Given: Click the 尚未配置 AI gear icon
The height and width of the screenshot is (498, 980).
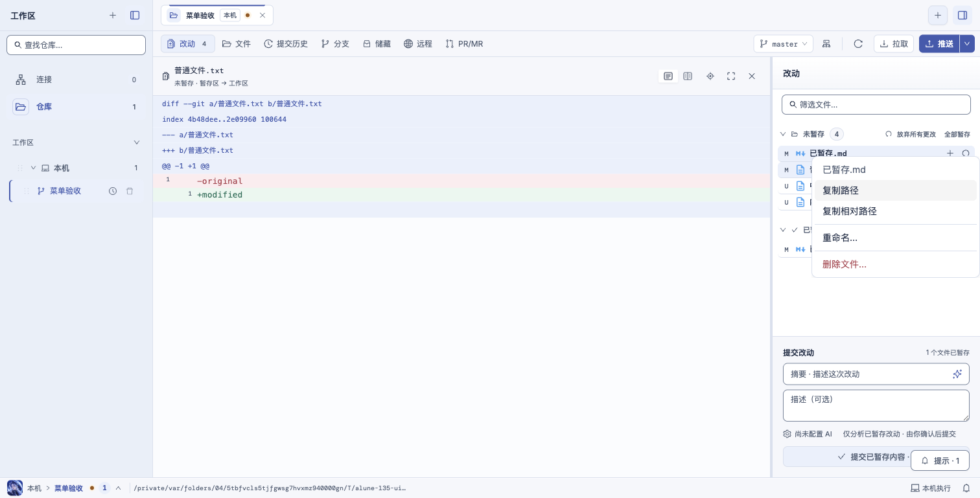Looking at the screenshot, I should [787, 434].
